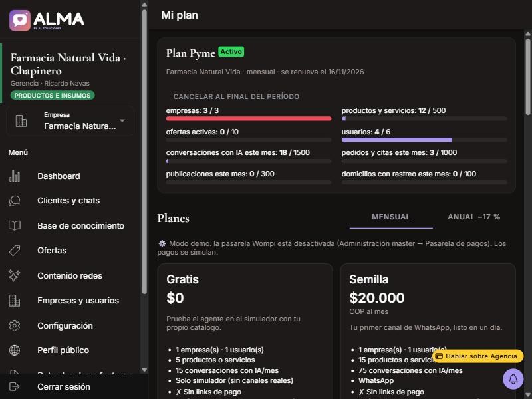Open notifications bell button
This screenshot has width=532, height=399.
click(x=513, y=379)
